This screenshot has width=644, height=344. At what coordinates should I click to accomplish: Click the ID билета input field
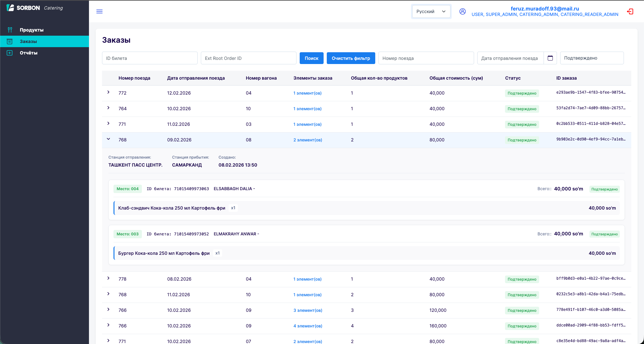point(150,58)
